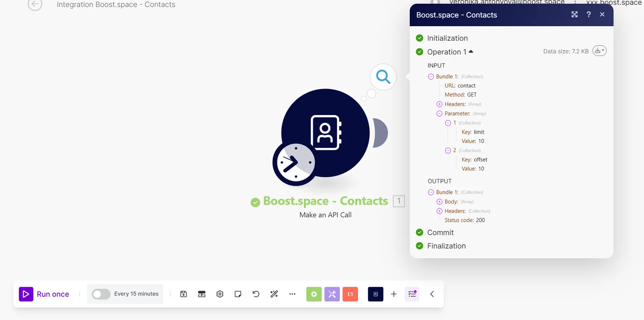
Task: Add a favorite with the plus icon
Action: coord(394,294)
